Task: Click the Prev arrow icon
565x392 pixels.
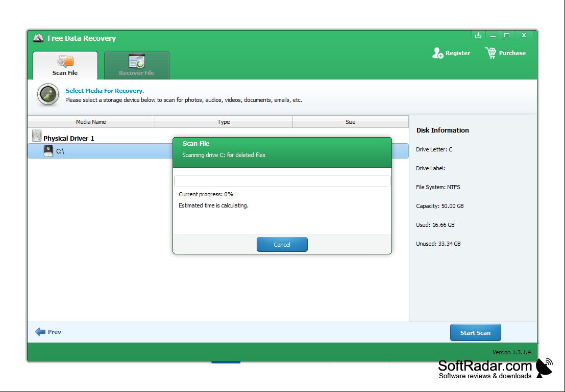Action: [x=40, y=332]
